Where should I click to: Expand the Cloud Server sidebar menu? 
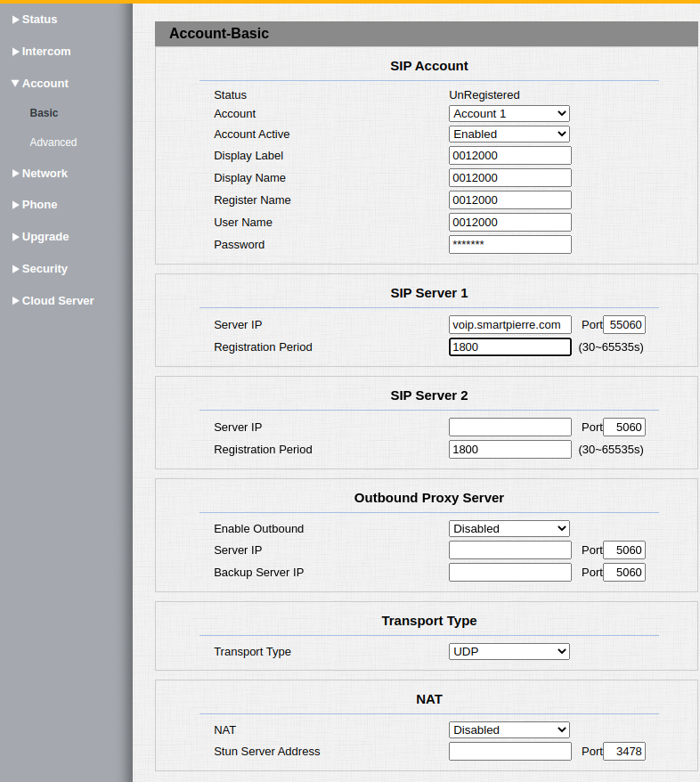57,301
